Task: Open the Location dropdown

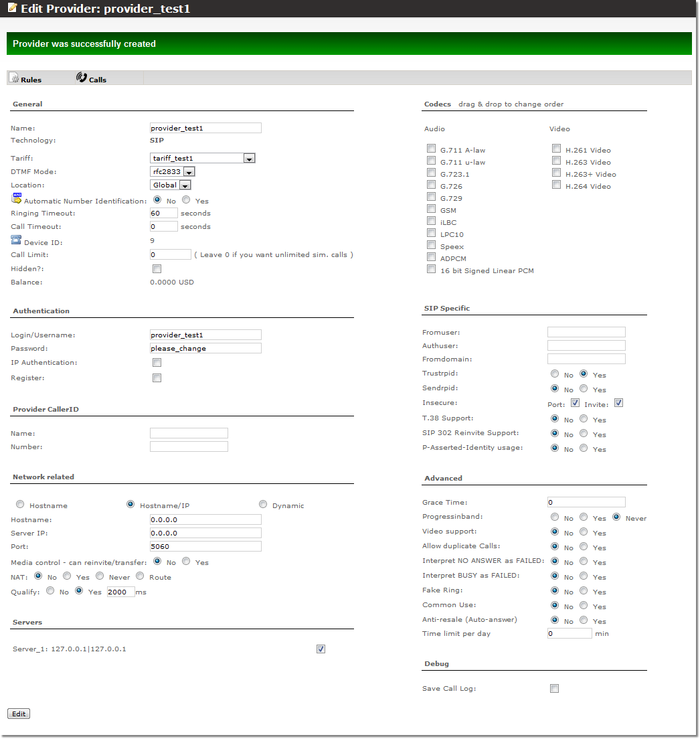Action: [185, 185]
